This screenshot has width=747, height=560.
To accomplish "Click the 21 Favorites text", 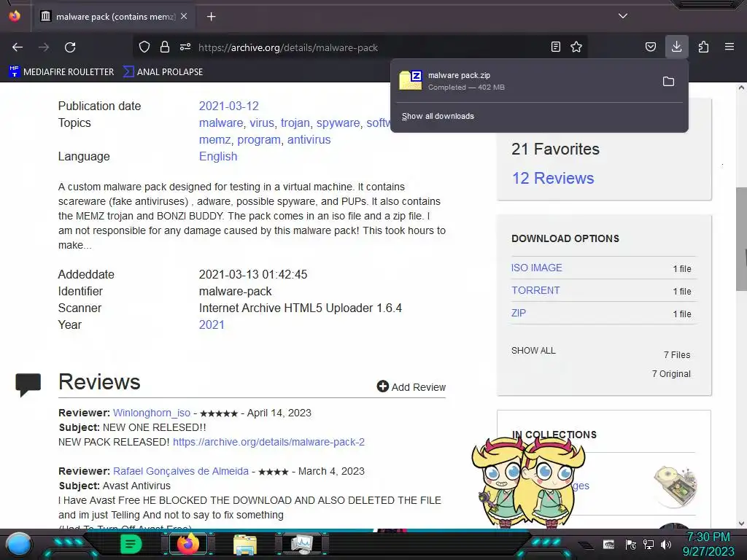I will pos(555,149).
